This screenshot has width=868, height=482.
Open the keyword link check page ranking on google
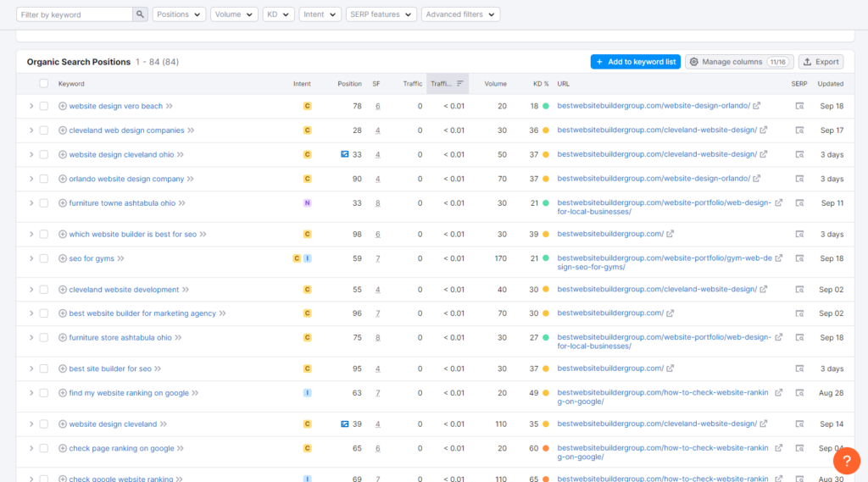pyautogui.click(x=121, y=448)
